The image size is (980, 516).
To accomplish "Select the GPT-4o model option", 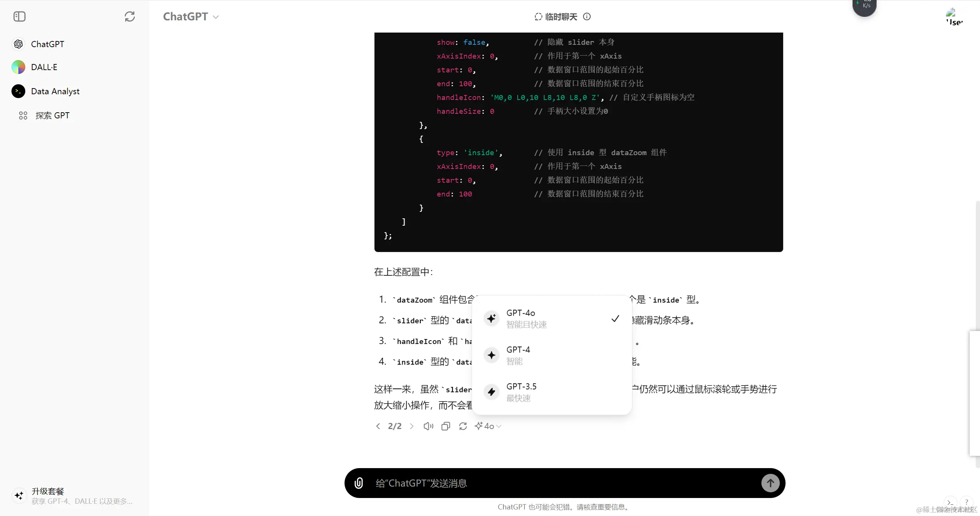I will tap(536, 318).
